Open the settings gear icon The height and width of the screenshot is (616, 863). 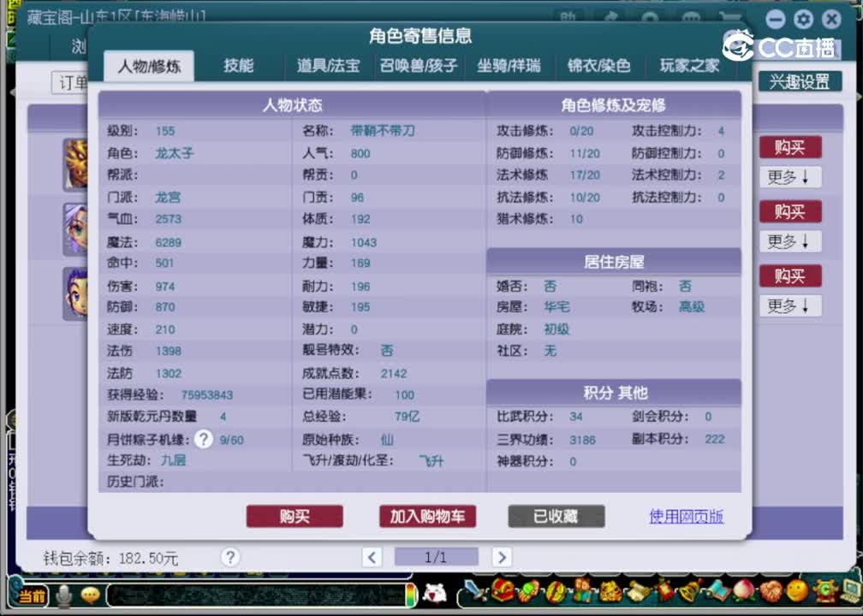point(803,19)
